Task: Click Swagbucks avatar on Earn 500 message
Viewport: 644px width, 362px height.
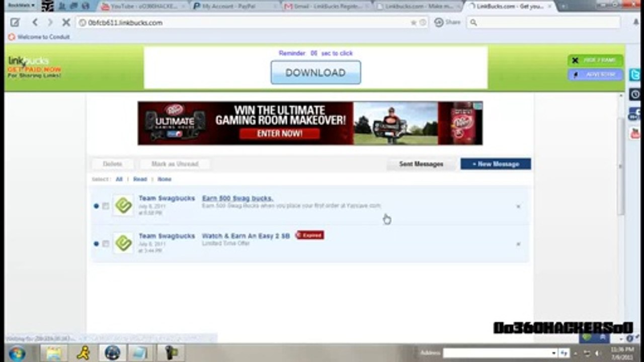Action: (x=123, y=205)
